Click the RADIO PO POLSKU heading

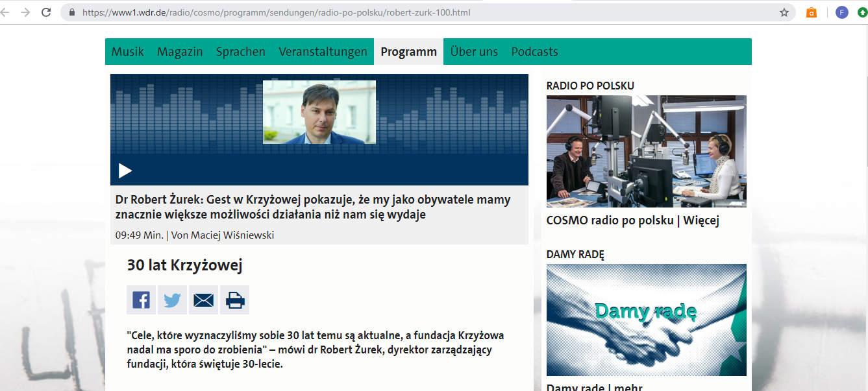coord(590,86)
